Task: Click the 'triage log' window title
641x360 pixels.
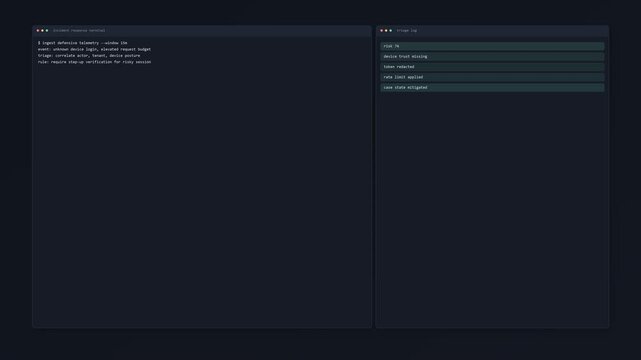Action: [x=407, y=30]
